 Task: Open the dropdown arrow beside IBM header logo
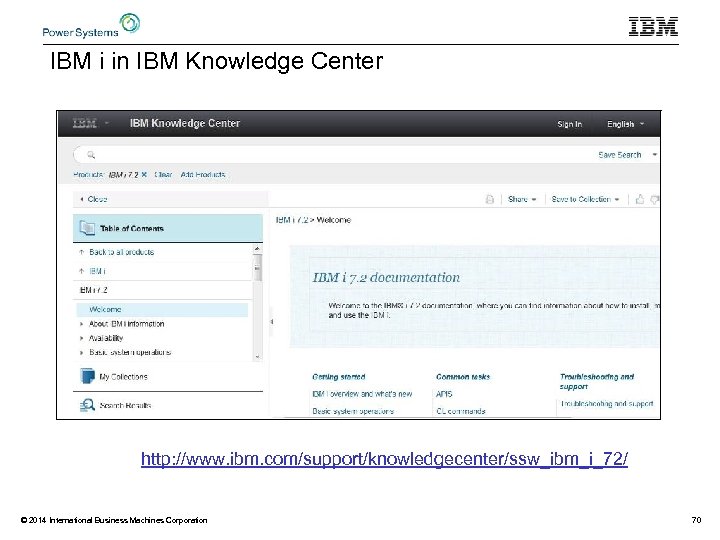(x=107, y=123)
